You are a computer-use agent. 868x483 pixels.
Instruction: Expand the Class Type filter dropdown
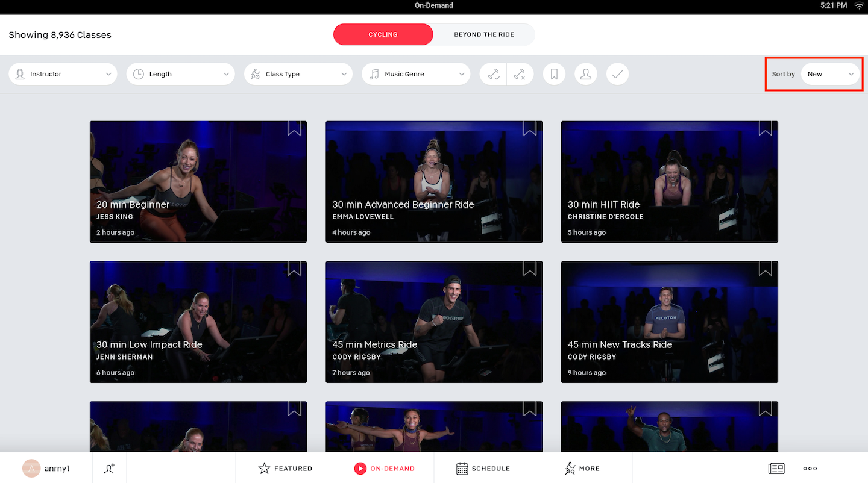(x=300, y=74)
